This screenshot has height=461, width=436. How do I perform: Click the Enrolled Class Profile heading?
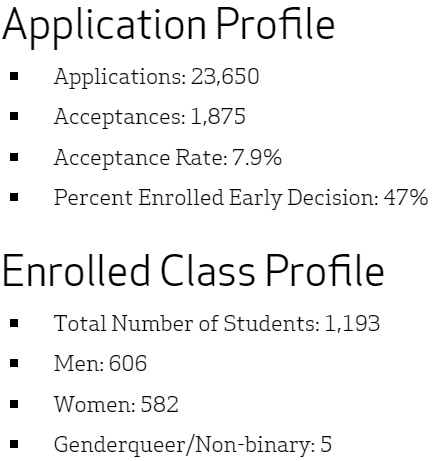coord(193,270)
